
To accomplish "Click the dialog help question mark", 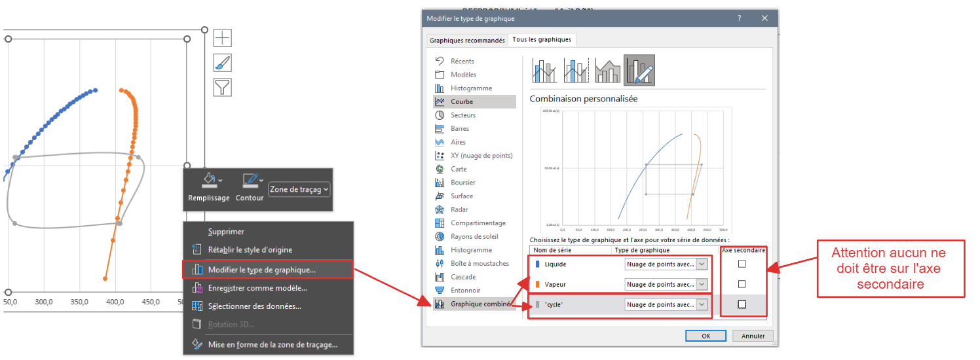I will coord(740,18).
